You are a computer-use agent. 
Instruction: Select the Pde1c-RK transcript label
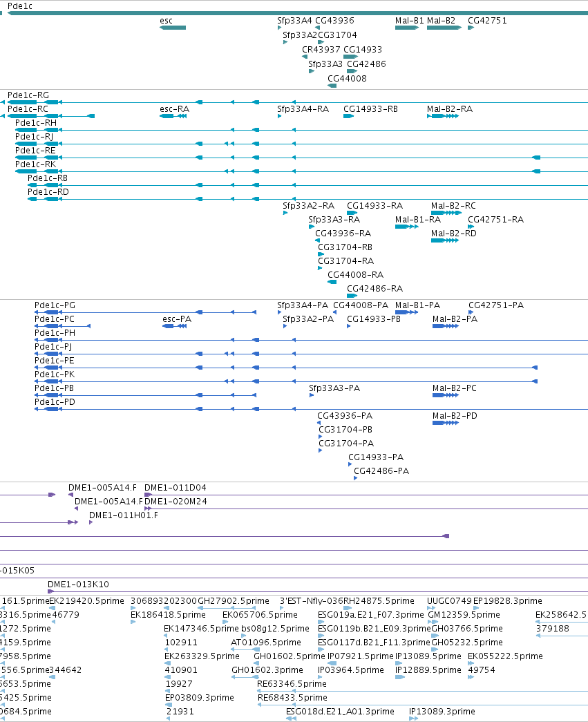coord(35,164)
